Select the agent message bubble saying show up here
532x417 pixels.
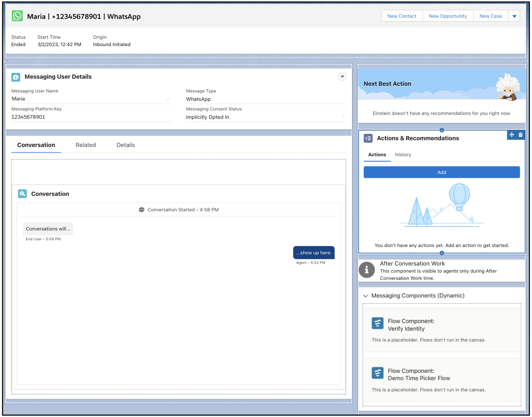(314, 253)
